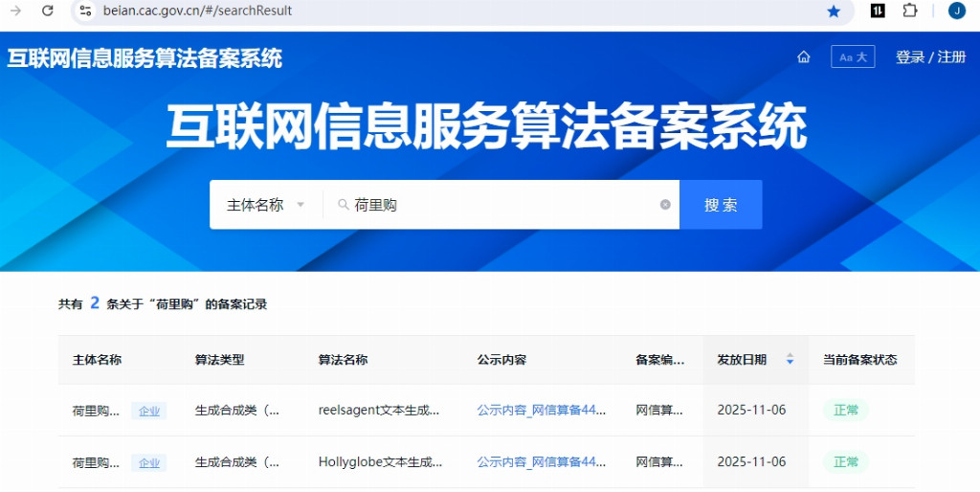The image size is (980, 492).
Task: Sort by 发放日期 using the sort arrows
Action: [790, 360]
